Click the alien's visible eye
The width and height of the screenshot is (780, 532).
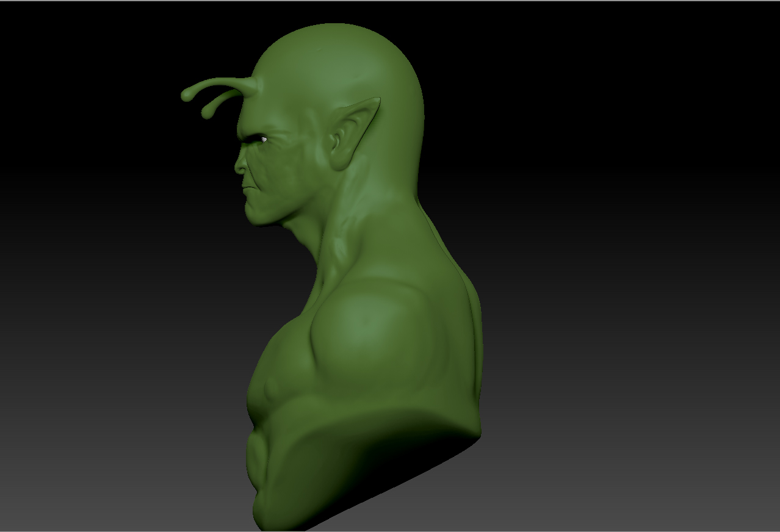point(264,139)
